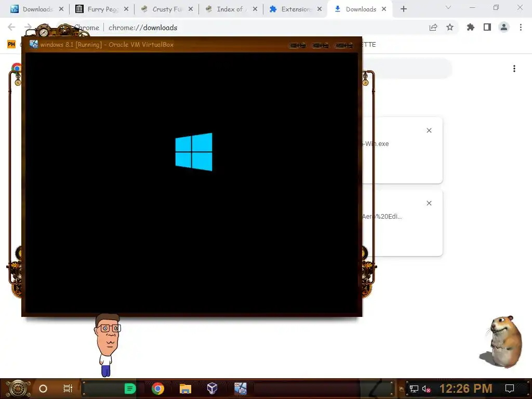Show the 12:26 PM clock flyout
This screenshot has height=399, width=532.
coord(465,389)
